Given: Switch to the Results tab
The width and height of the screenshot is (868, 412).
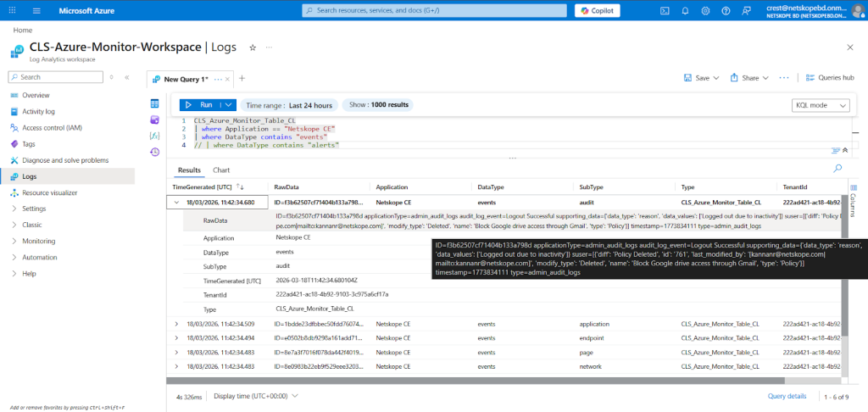Looking at the screenshot, I should tap(189, 170).
